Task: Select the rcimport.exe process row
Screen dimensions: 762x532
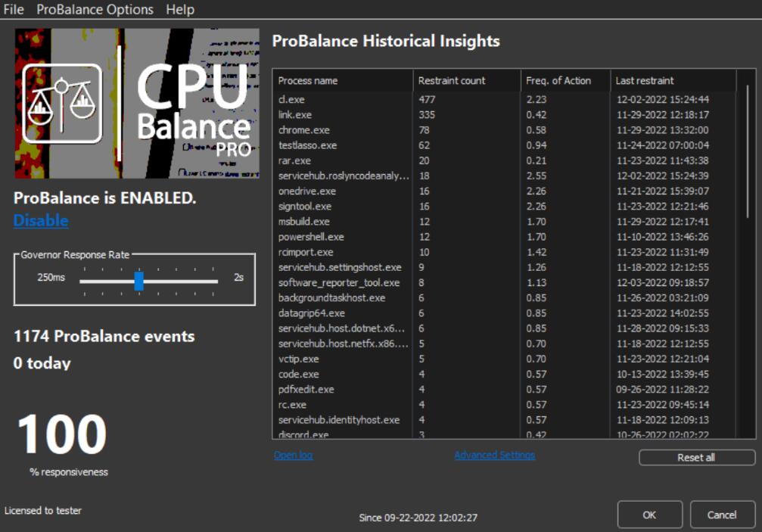Action: click(x=505, y=252)
